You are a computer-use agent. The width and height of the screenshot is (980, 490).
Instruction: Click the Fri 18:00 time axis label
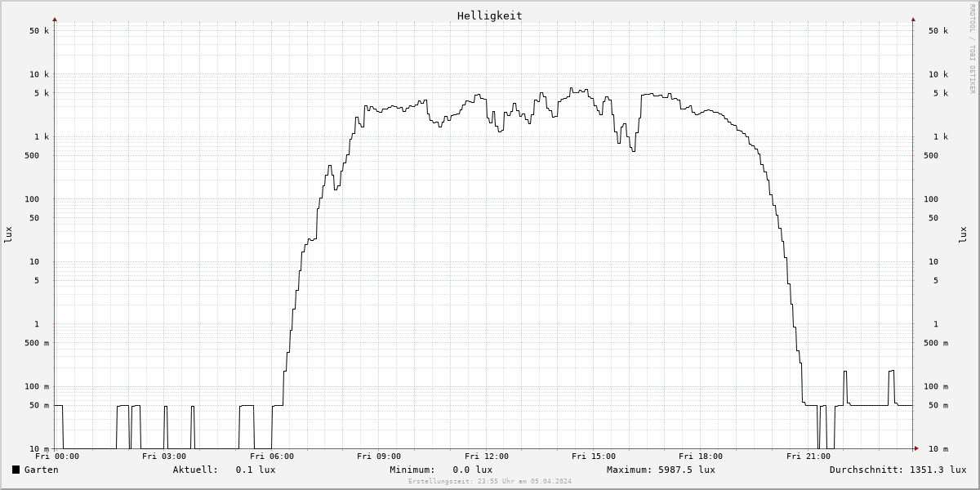pos(701,457)
